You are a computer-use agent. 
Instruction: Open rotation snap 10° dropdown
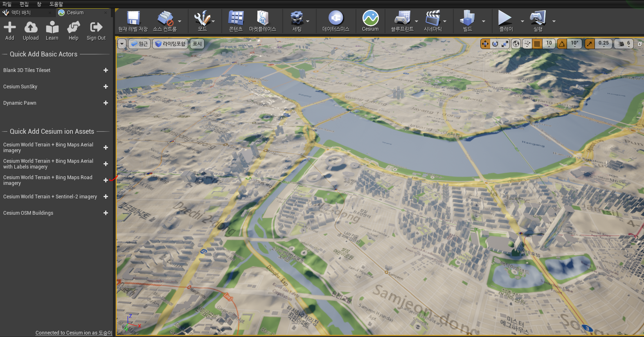[x=575, y=44]
